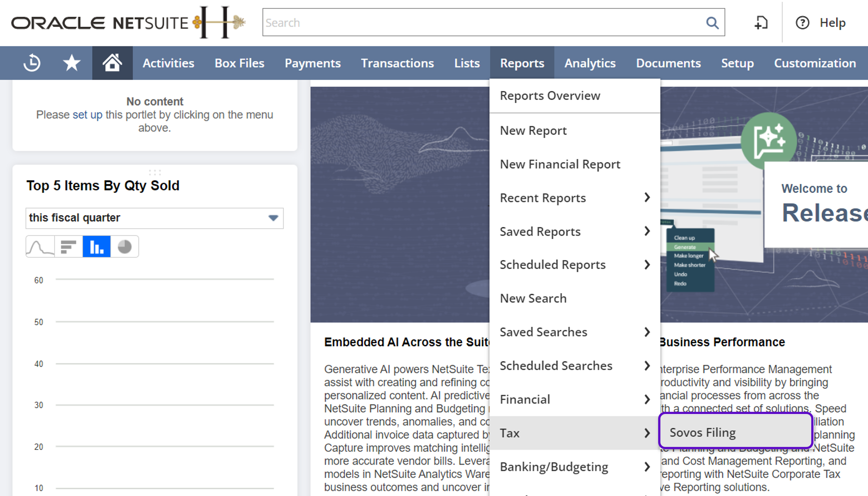Click the Create New icon
This screenshot has width=868, height=496.
[x=761, y=23]
